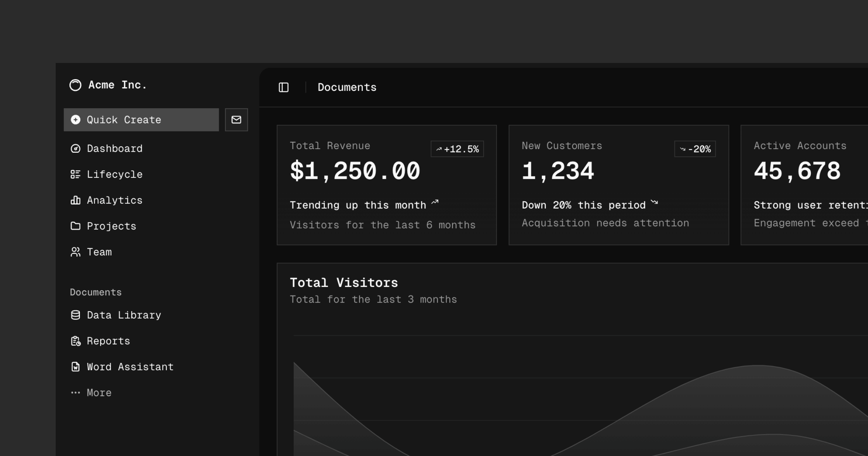This screenshot has height=456, width=868.
Task: Switch to the Quick Create sidebar entry
Action: (x=124, y=119)
